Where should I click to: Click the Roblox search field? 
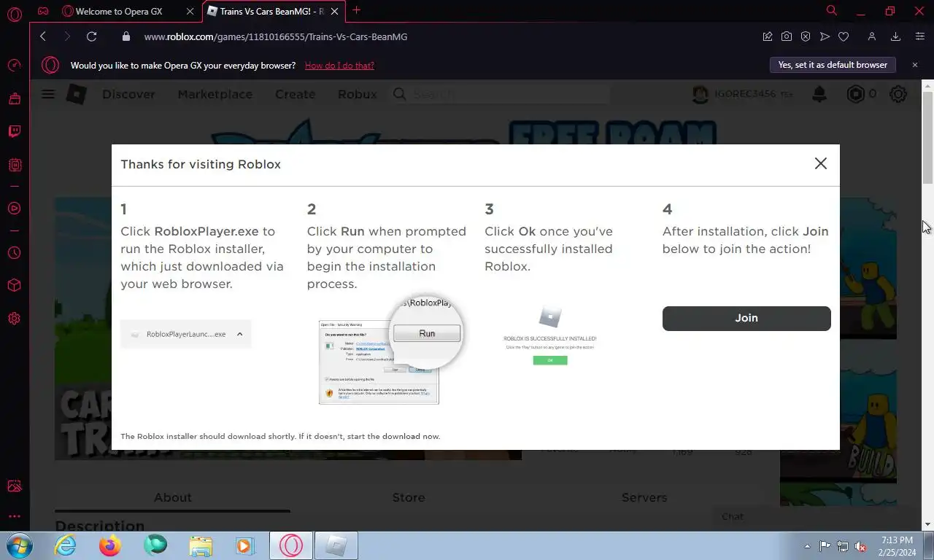click(x=500, y=94)
